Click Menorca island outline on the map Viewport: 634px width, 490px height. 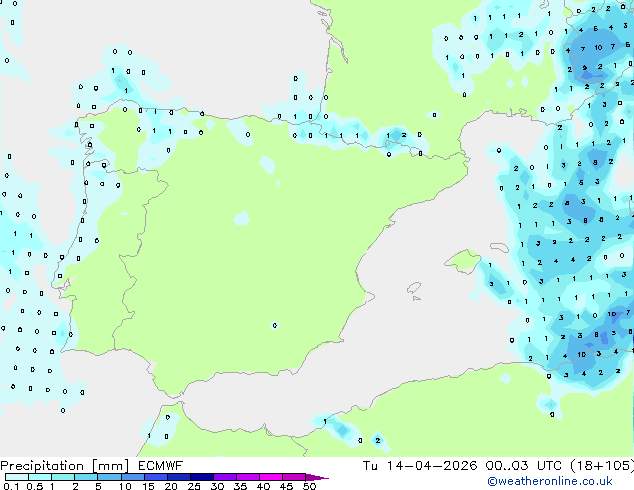[499, 247]
